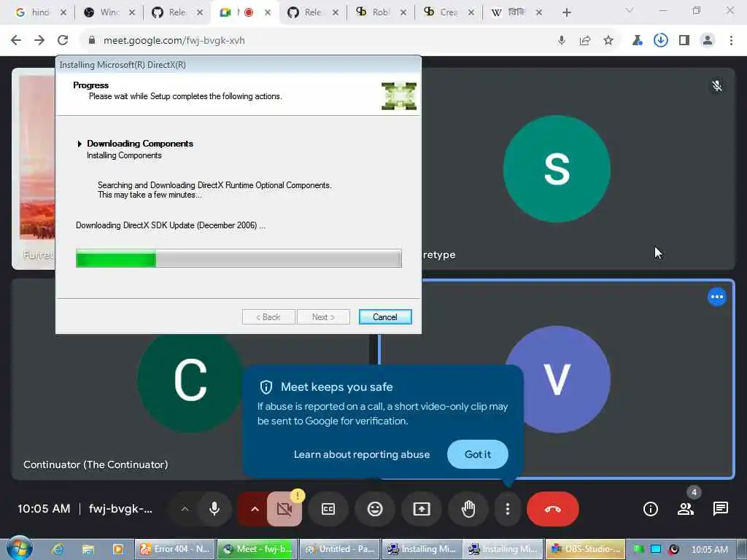The image size is (747, 560).
Task: Go back in Chrome browser history
Action: click(16, 41)
